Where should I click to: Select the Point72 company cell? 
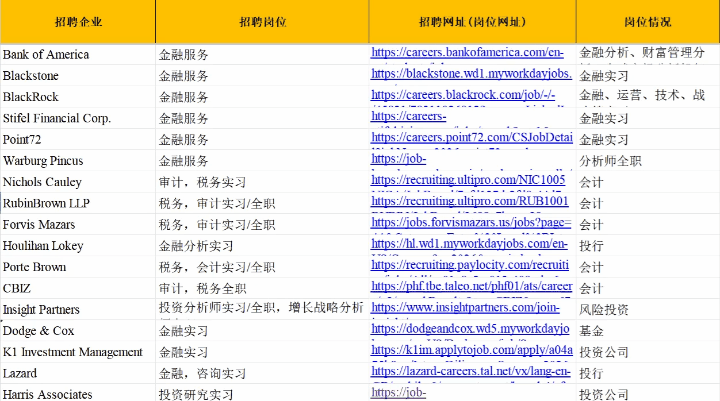point(78,140)
